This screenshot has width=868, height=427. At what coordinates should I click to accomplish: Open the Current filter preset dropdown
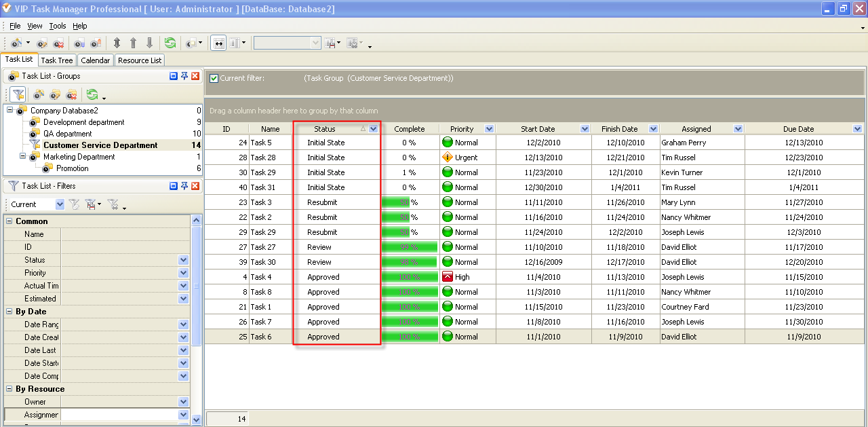click(x=60, y=204)
